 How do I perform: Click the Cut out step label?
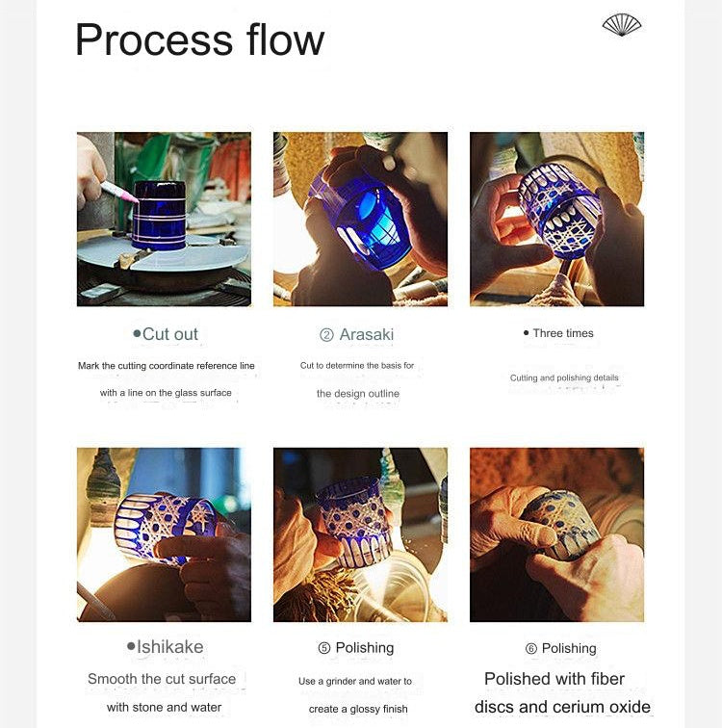(169, 334)
